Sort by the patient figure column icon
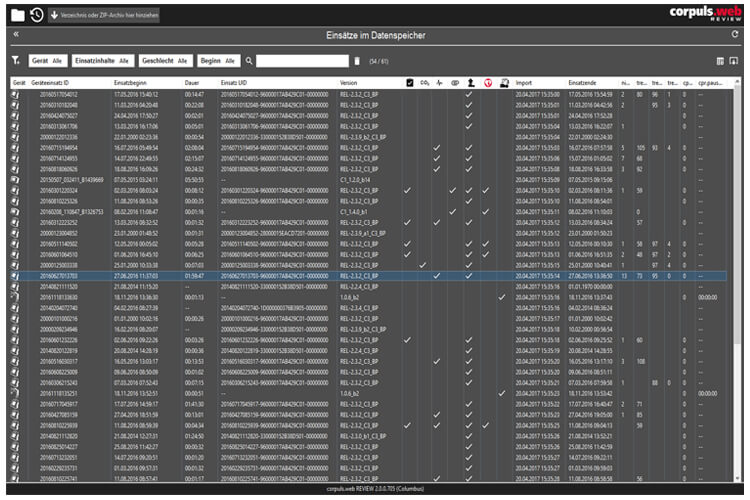750x500 pixels. [471, 83]
